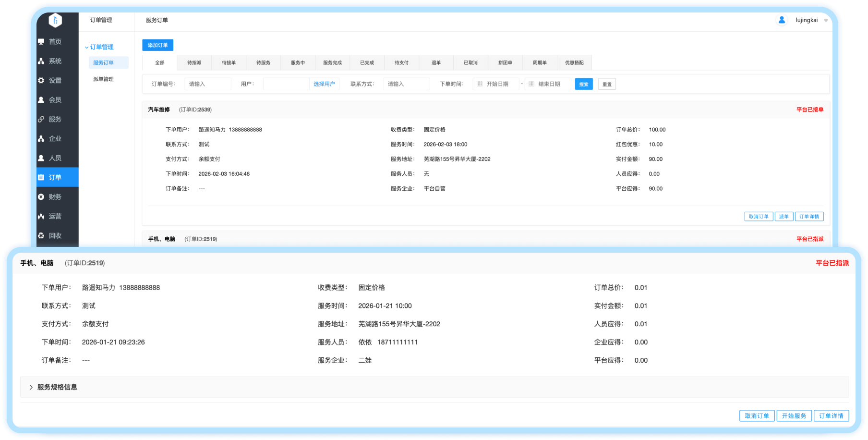Click the 订单编号 input field

pos(207,84)
